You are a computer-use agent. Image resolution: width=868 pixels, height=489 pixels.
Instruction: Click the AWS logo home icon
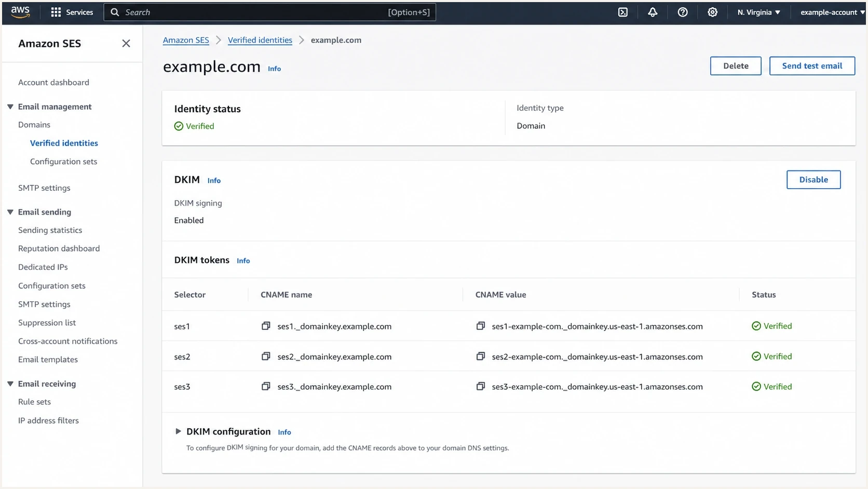(x=20, y=12)
